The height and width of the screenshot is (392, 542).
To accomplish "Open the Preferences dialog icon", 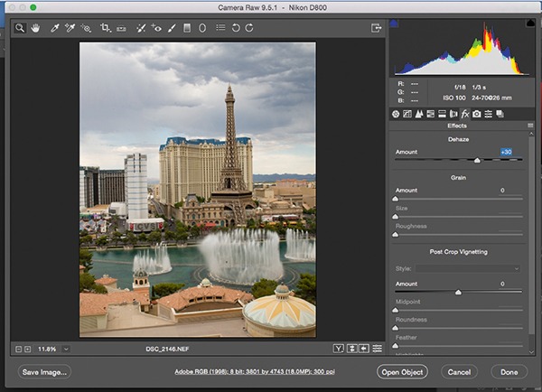I will point(220,27).
